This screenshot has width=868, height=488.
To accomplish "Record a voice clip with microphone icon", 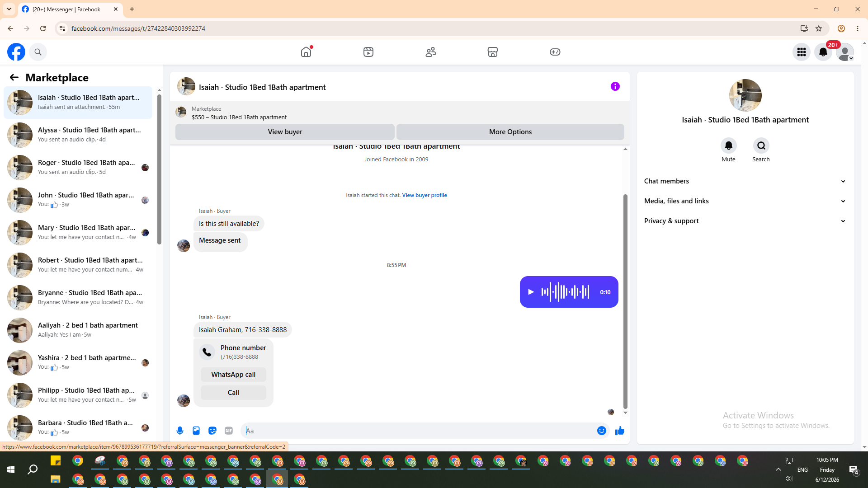I will point(180,431).
